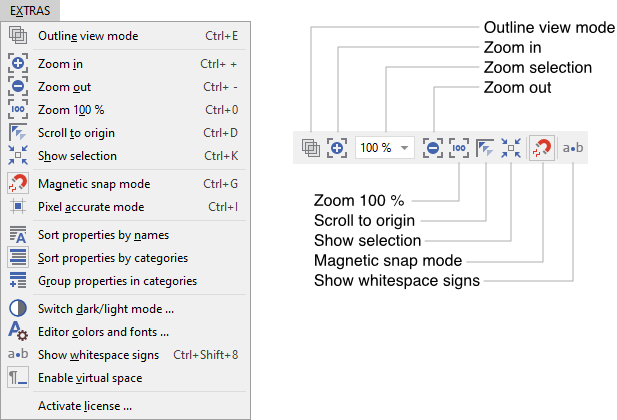Click the Show selection toolbar icon
This screenshot has height=420, width=617.
pyautogui.click(x=511, y=147)
